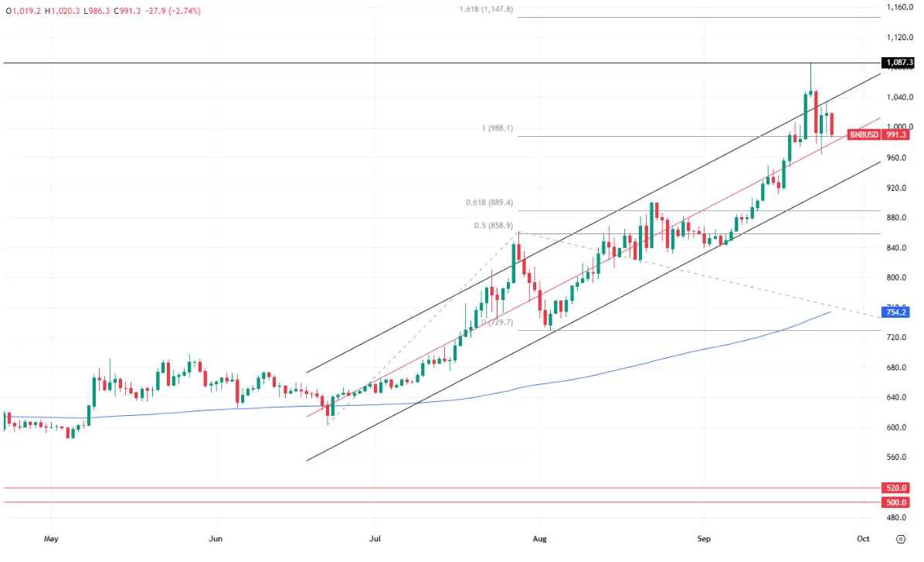924x562 pixels.
Task: Select the black 1,087.3 price tag
Action: (x=896, y=62)
